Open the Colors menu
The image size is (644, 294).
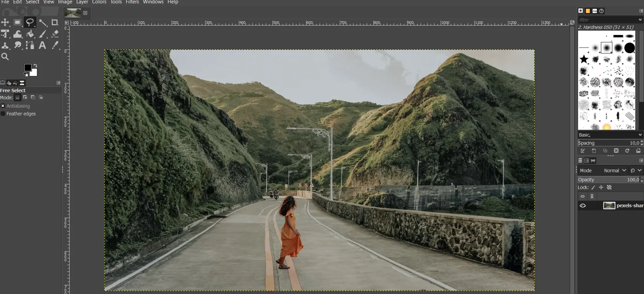(99, 2)
